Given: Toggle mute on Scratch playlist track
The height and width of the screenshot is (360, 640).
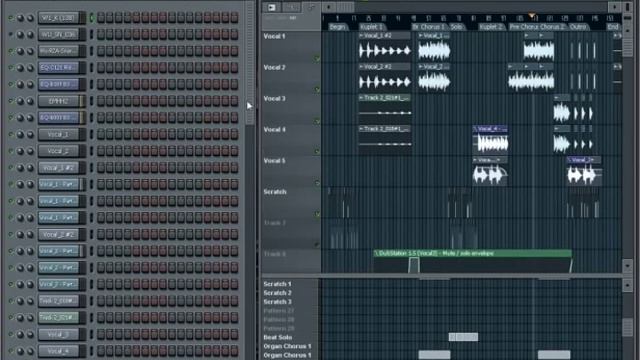Looking at the screenshot, I should click(317, 214).
